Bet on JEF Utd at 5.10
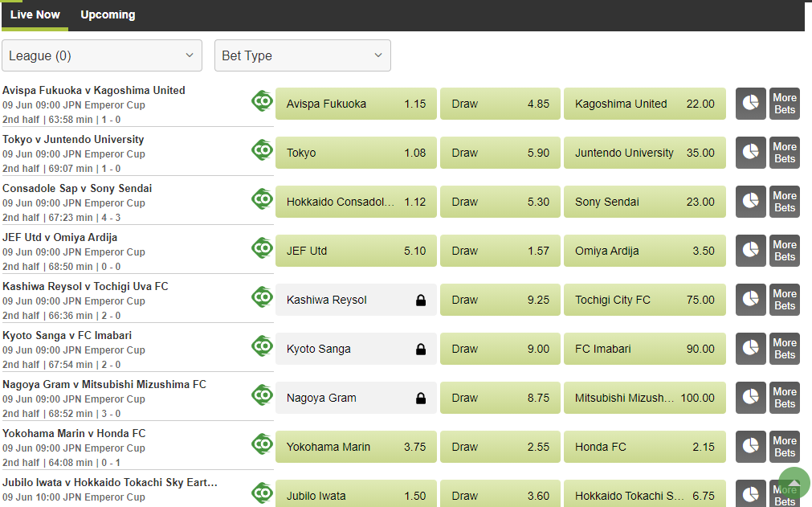The height and width of the screenshot is (507, 812). pyautogui.click(x=356, y=251)
